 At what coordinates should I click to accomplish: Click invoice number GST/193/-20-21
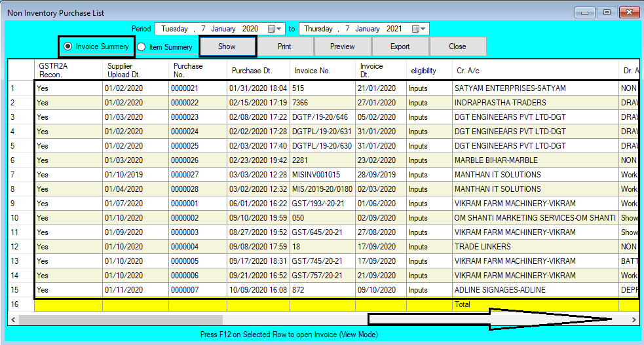(x=322, y=204)
